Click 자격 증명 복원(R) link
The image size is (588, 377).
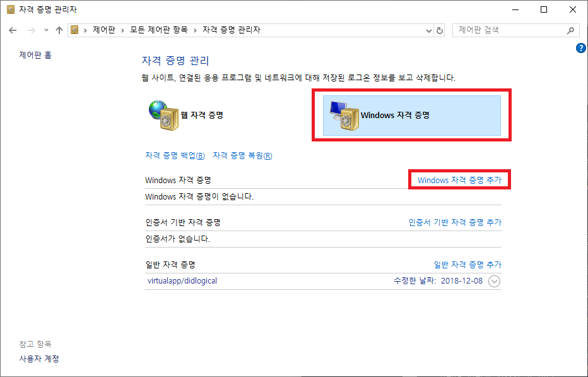[x=242, y=155]
